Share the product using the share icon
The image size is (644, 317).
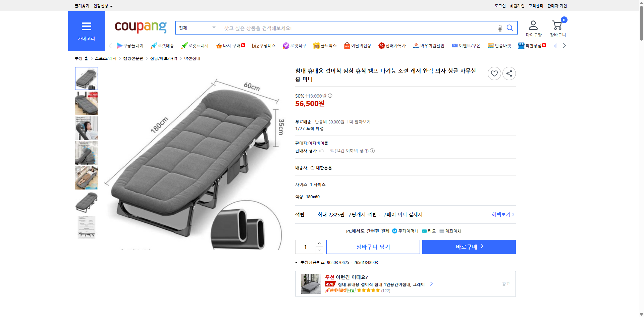tap(509, 73)
